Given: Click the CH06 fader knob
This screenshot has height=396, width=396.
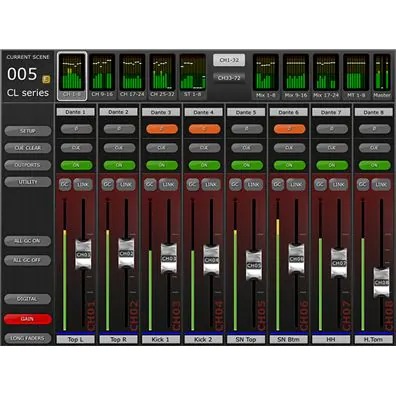Looking at the screenshot, I should (x=296, y=259).
